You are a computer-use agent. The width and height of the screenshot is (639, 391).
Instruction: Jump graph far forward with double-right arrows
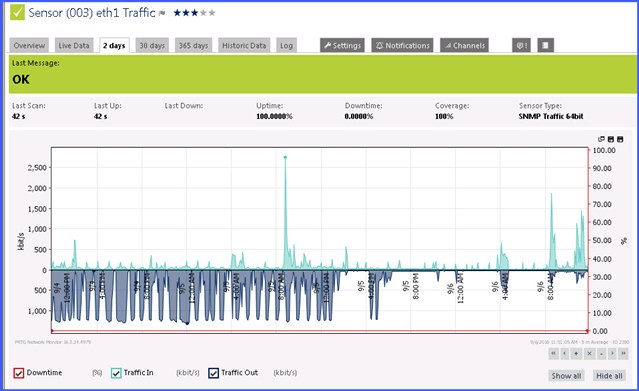click(x=623, y=353)
